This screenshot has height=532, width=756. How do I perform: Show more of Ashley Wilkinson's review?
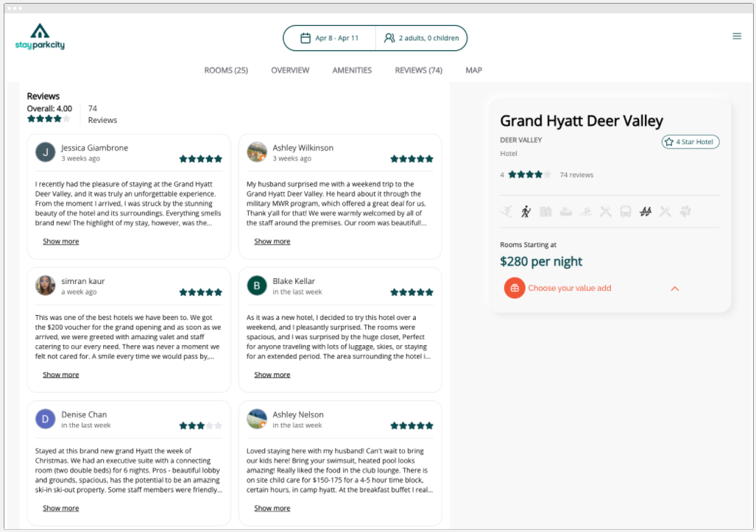coord(272,241)
